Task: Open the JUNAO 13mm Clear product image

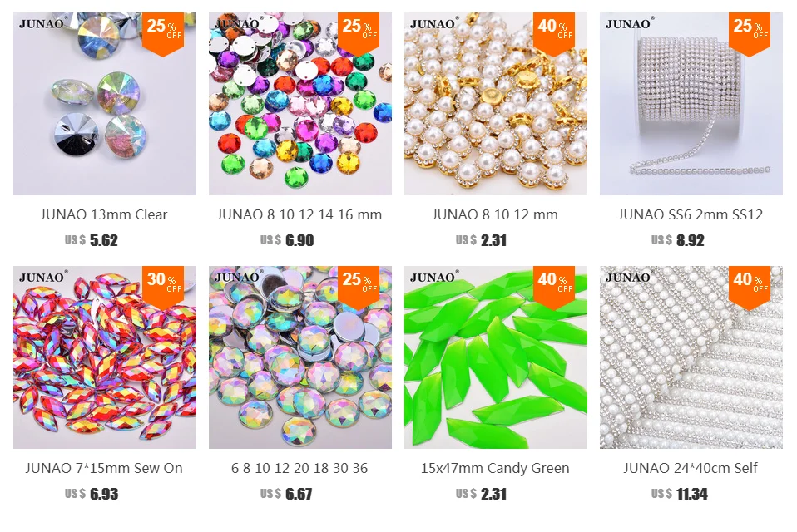Action: tap(105, 104)
